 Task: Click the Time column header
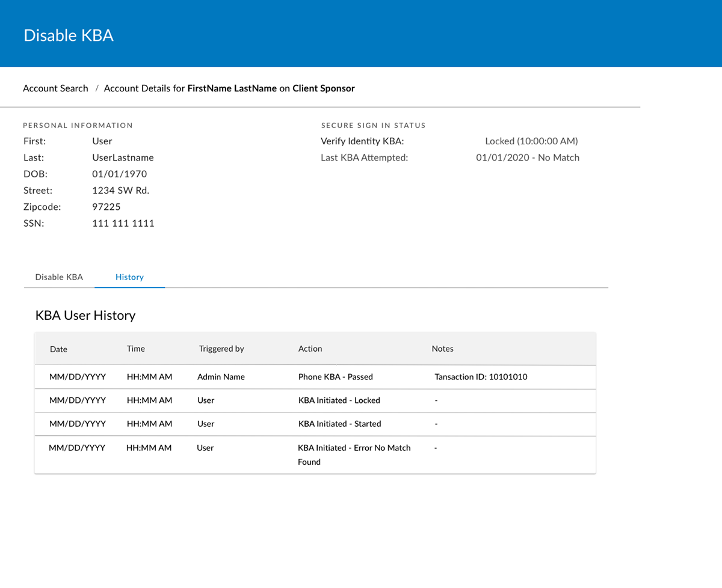135,349
